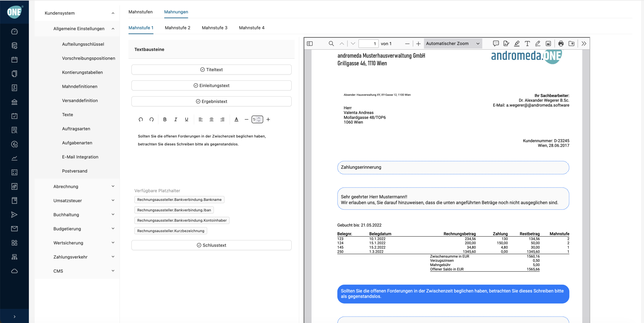Insert Rechnungsaussteller.Bankverbindung.Iban placeholder

click(174, 210)
